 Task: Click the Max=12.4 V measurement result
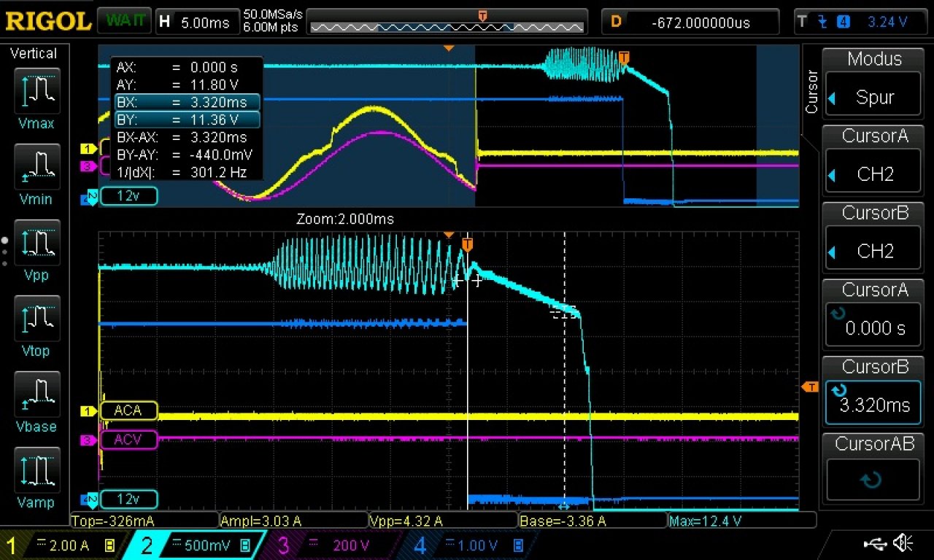(x=741, y=521)
